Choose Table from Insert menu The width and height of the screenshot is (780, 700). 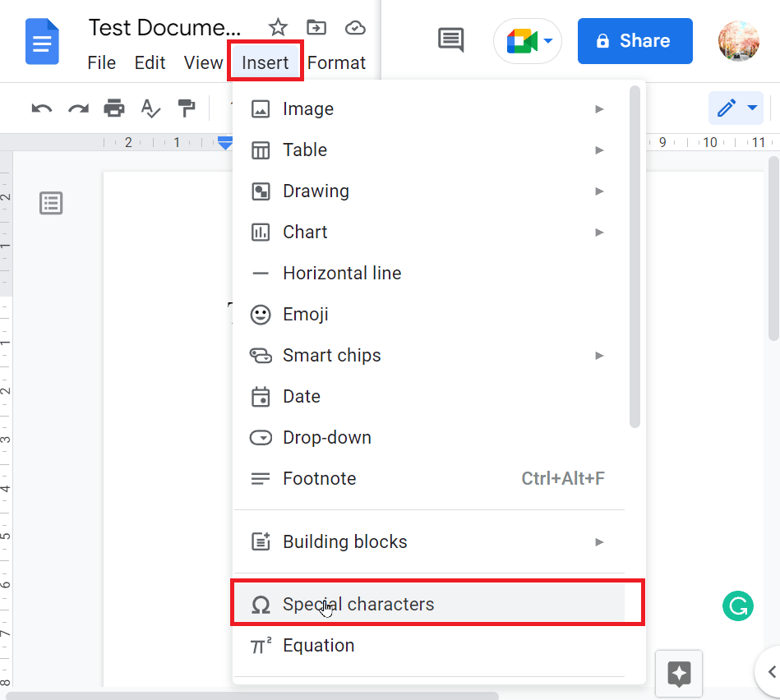pos(429,150)
